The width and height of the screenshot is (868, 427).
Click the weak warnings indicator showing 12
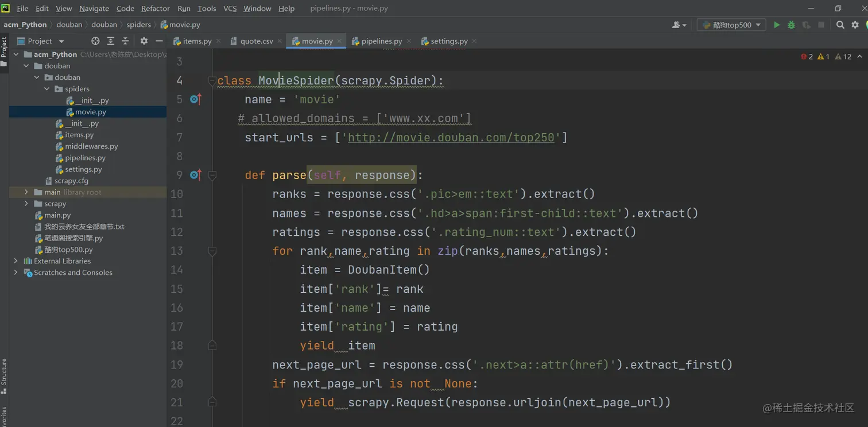point(843,56)
